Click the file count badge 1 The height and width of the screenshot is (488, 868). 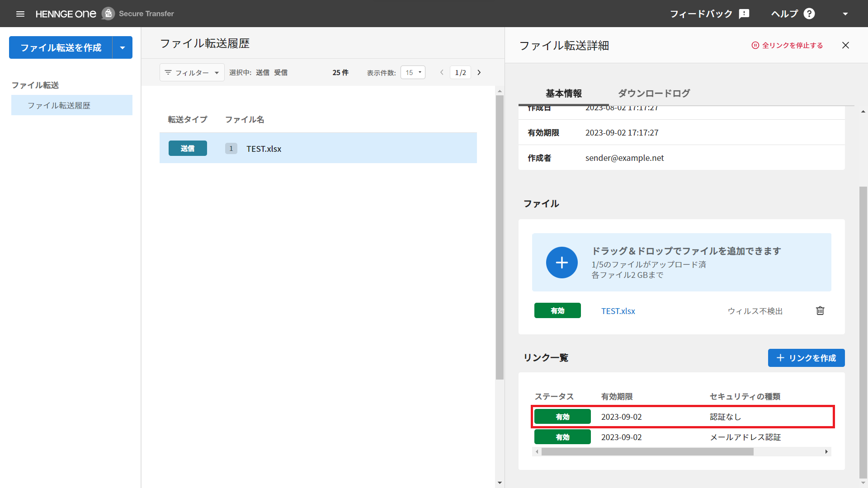(231, 148)
